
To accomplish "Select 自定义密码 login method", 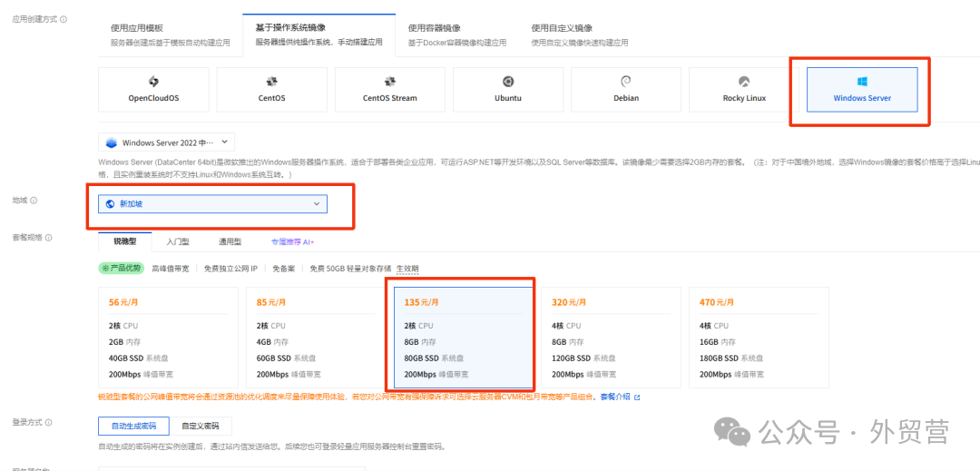I will [201, 426].
